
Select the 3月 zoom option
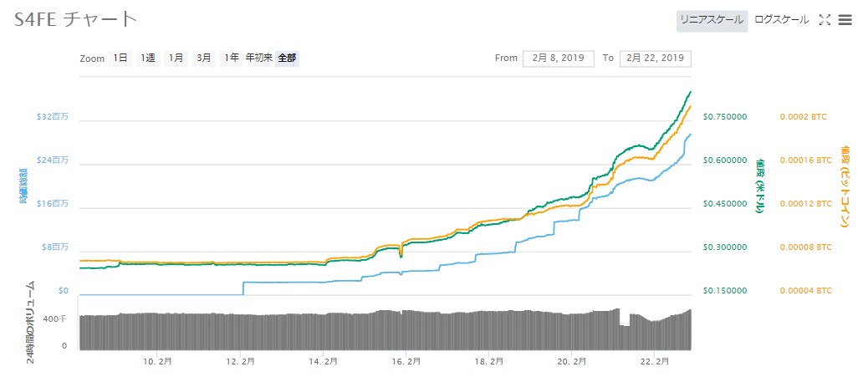[x=203, y=59]
